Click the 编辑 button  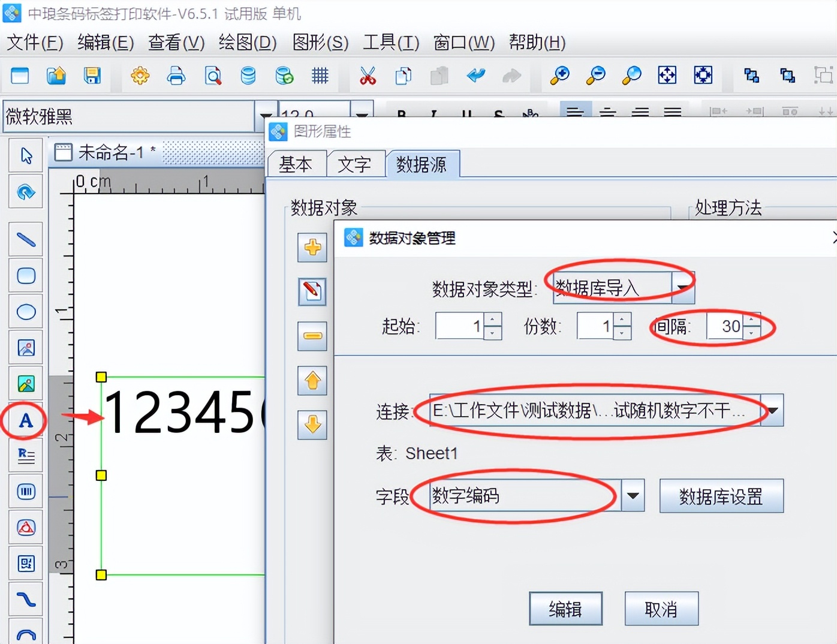coord(565,609)
